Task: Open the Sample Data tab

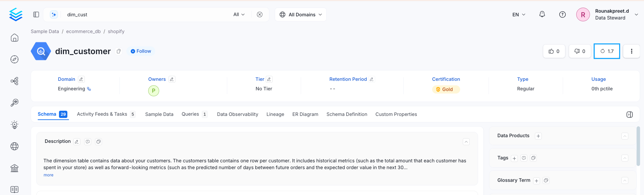Action: [x=159, y=114]
